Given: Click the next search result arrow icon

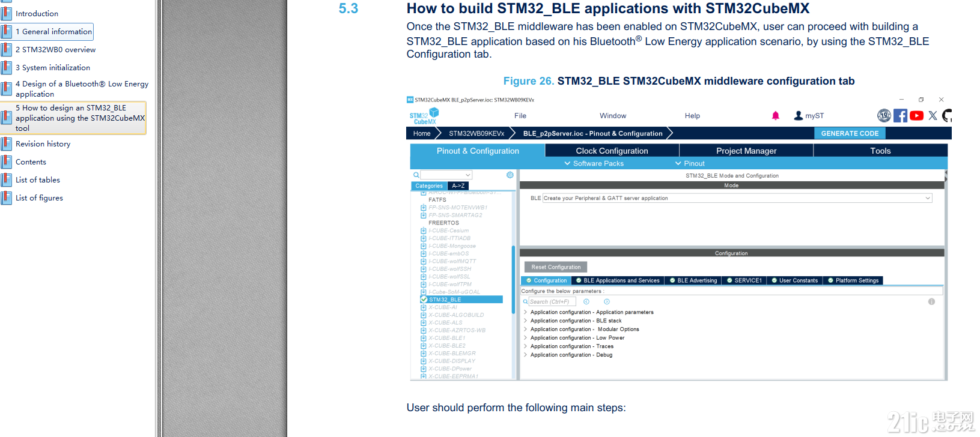Looking at the screenshot, I should (x=607, y=302).
